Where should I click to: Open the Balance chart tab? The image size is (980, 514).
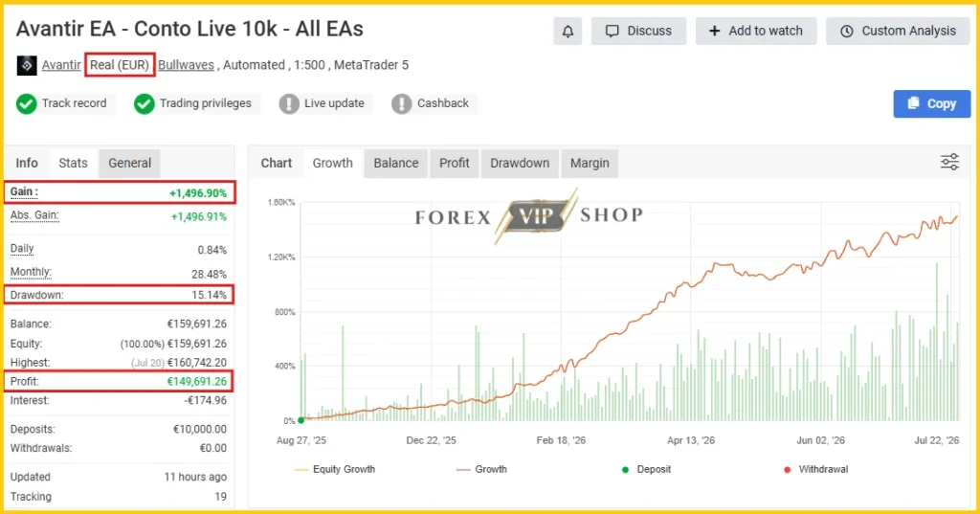(395, 164)
